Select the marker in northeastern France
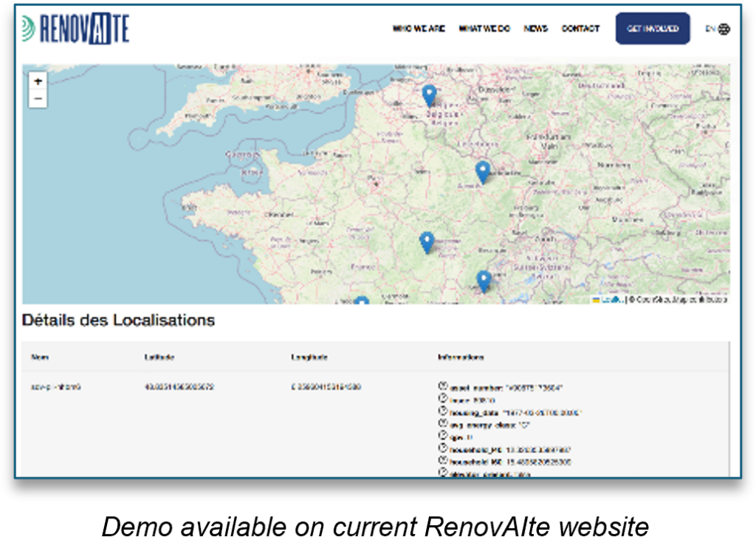This screenshot has height=559, width=756. (482, 171)
